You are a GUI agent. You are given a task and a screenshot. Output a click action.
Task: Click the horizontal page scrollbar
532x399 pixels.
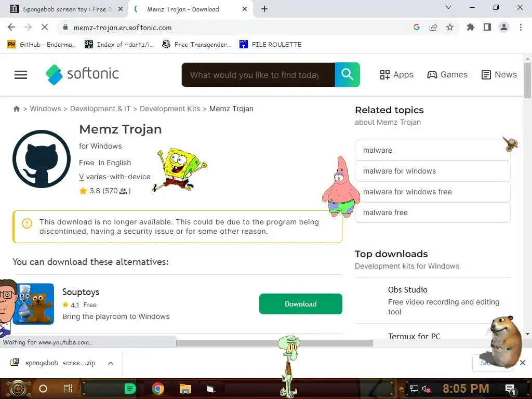click(274, 343)
